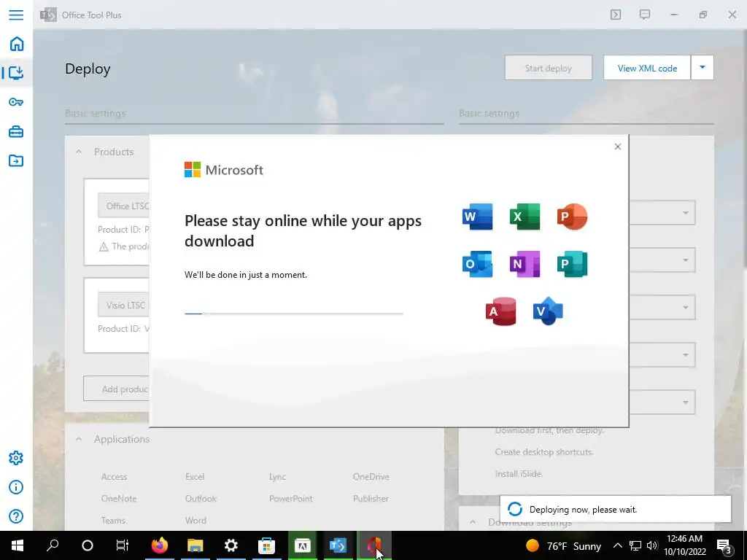
Task: Open the Help question mark icon
Action: click(x=16, y=516)
